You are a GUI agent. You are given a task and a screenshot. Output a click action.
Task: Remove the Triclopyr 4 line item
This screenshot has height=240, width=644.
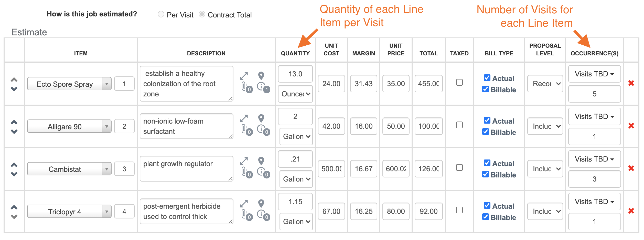pyautogui.click(x=631, y=211)
